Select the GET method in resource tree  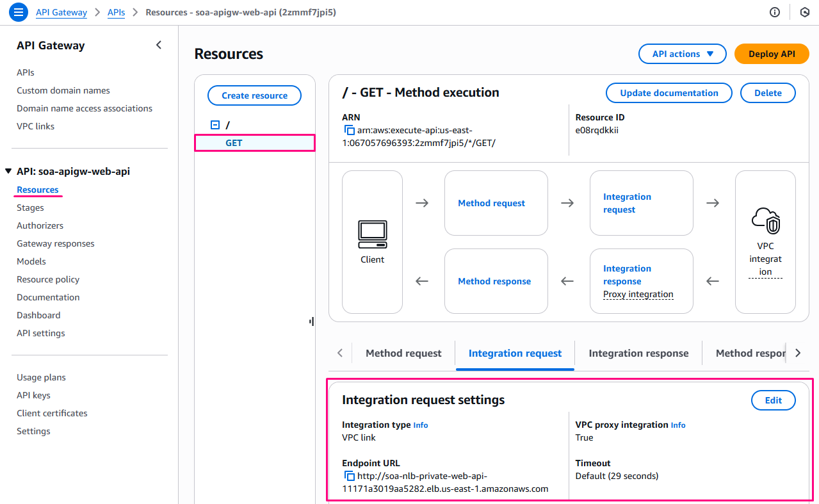pyautogui.click(x=234, y=143)
